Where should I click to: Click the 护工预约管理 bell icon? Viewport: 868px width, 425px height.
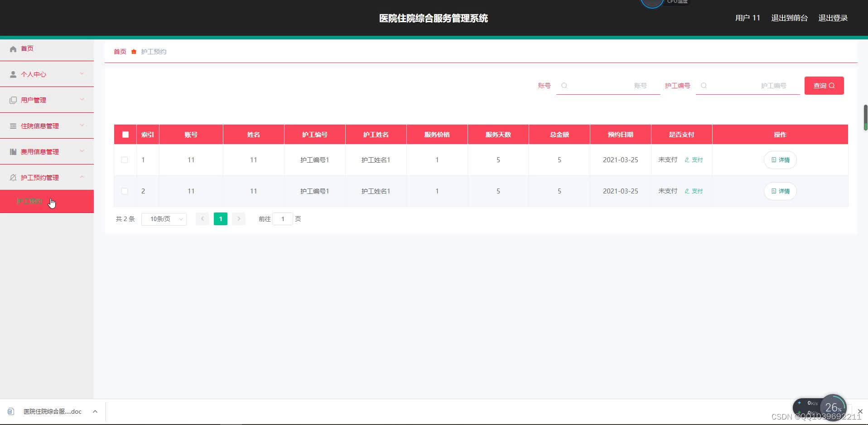(x=13, y=178)
